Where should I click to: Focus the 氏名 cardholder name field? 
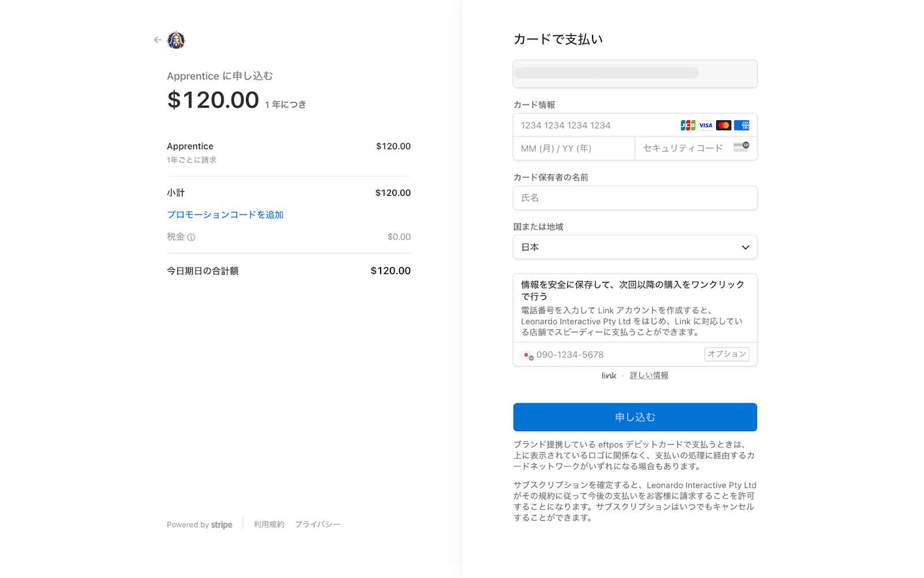635,198
